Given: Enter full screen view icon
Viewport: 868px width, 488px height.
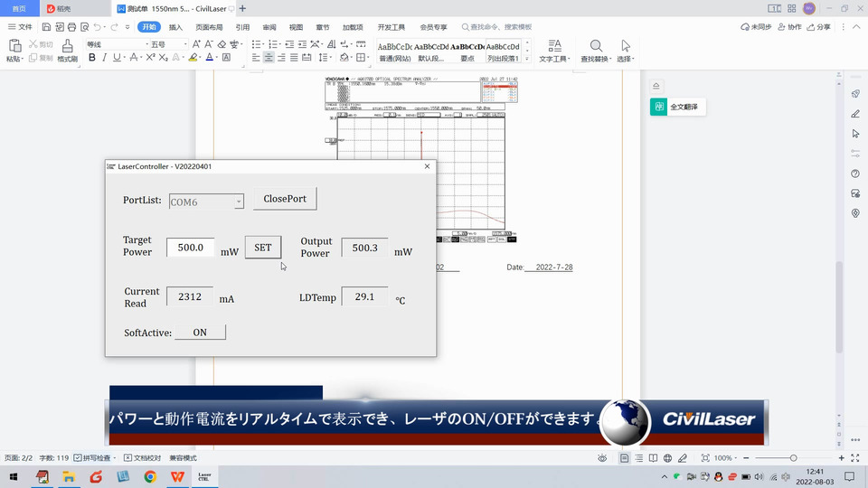Looking at the screenshot, I should coord(854,457).
